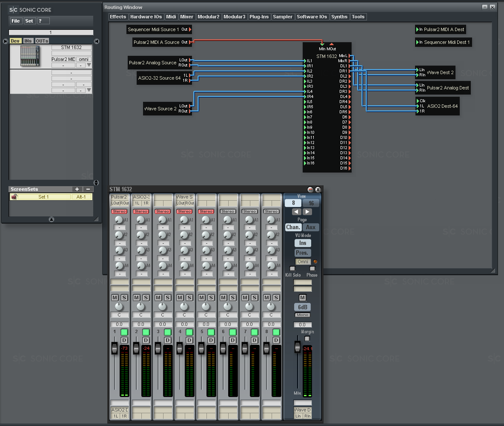Show 16 channels view in mixer
504x426 pixels.
point(311,203)
